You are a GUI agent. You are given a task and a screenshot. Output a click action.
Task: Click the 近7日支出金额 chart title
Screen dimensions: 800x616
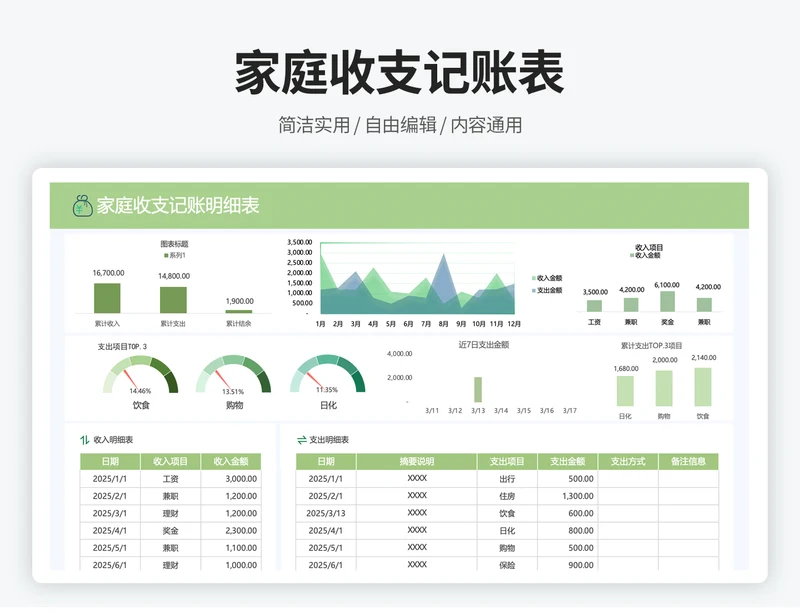[484, 344]
